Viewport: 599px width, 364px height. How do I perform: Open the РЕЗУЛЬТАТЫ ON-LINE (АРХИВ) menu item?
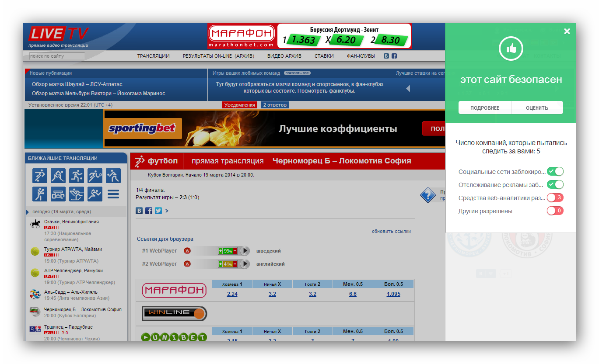(x=218, y=56)
